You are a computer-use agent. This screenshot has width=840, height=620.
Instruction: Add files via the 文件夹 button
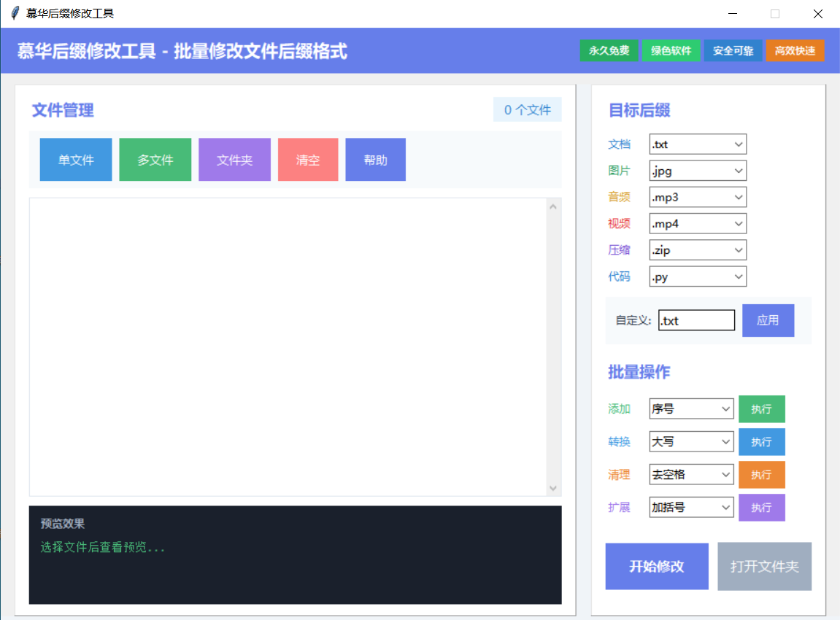pyautogui.click(x=234, y=160)
